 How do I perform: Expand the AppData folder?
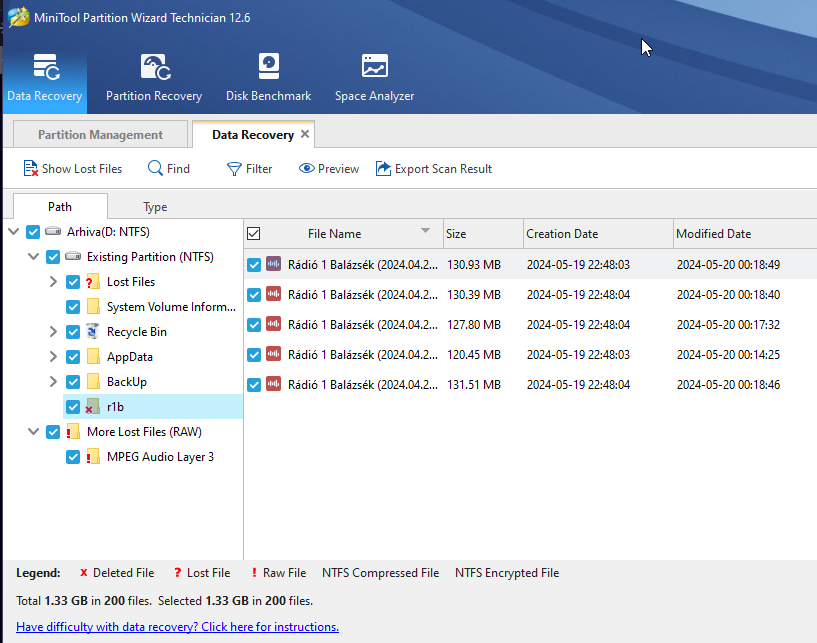[53, 356]
